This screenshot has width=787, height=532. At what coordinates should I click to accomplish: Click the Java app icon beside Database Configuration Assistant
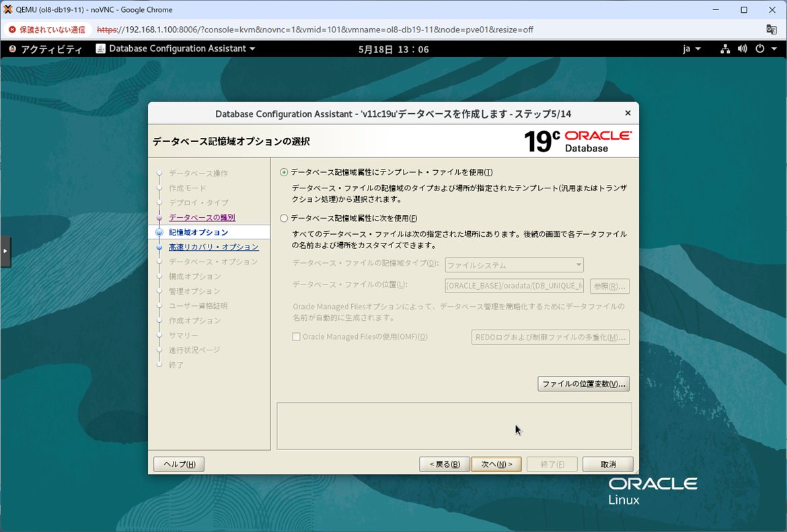pos(100,48)
